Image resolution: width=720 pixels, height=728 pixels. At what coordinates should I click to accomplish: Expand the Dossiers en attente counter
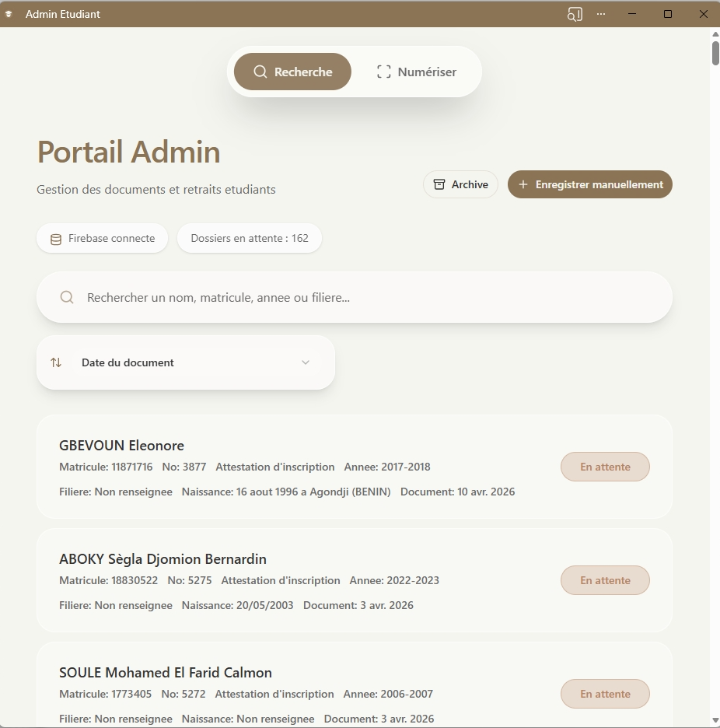coord(249,238)
